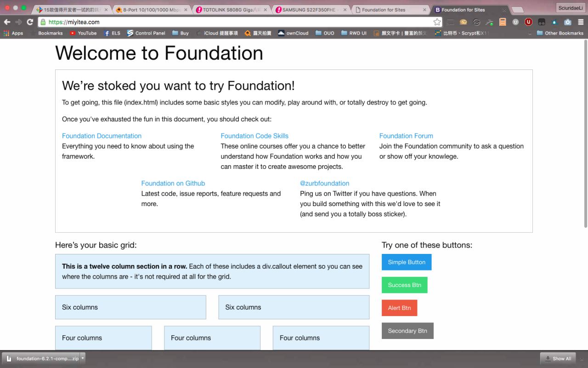Viewport: 588px width, 368px height.
Task: Click the miyitea.com address bar
Action: 239,22
